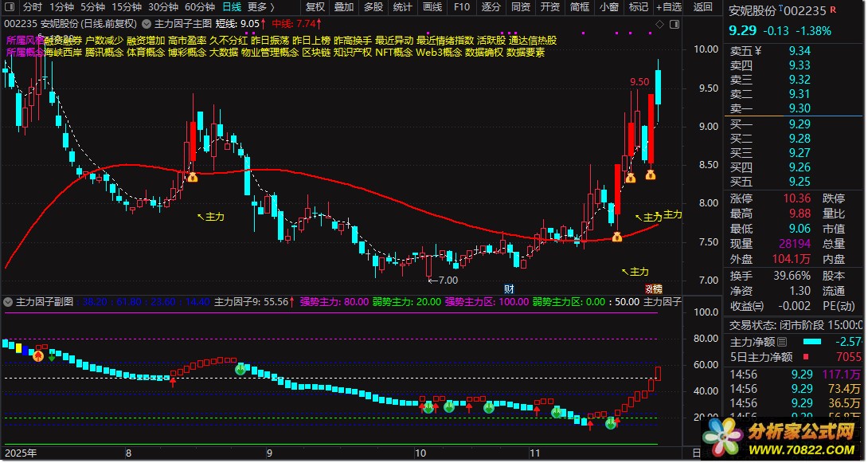Toggle the 小窗 small window mode
This screenshot has width=868, height=463.
click(x=609, y=7)
